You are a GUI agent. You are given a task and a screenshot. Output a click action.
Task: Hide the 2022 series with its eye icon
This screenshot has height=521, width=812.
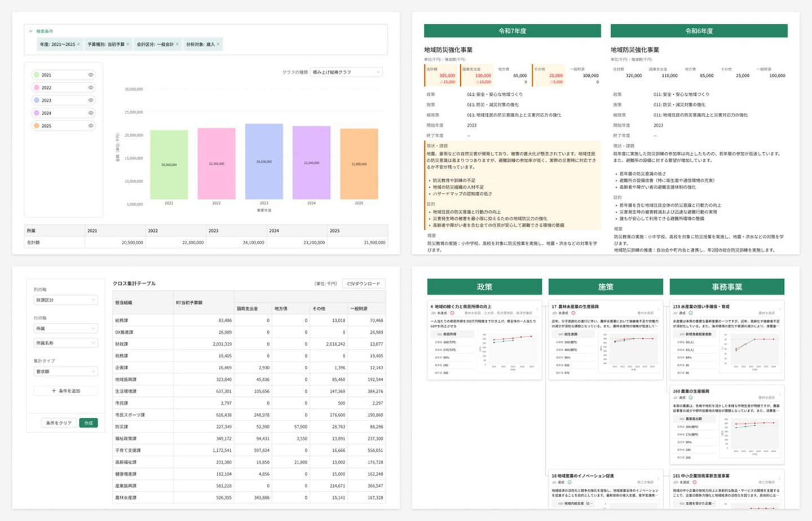tap(91, 87)
